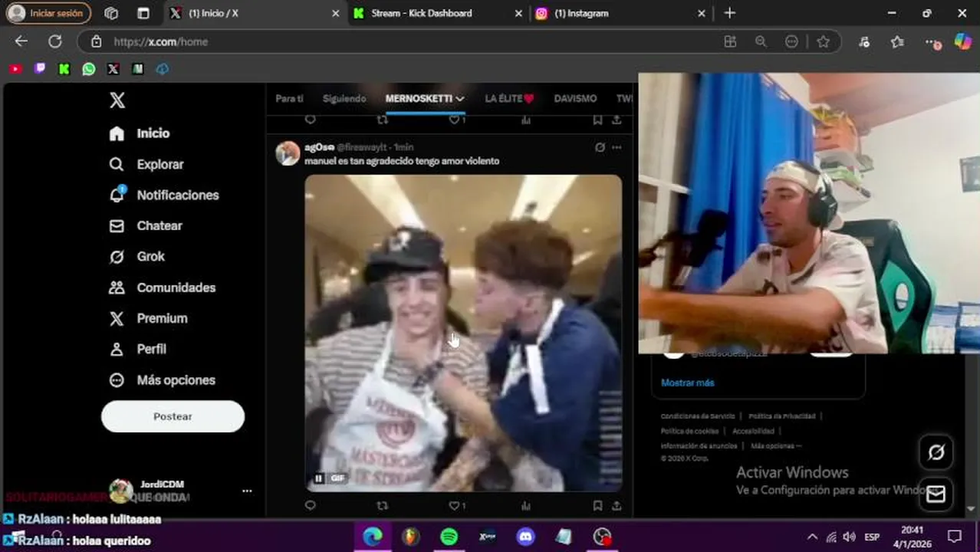Screen dimensions: 980x552
Task: Switch to the LA ÉLITE tab
Action: [x=509, y=99]
